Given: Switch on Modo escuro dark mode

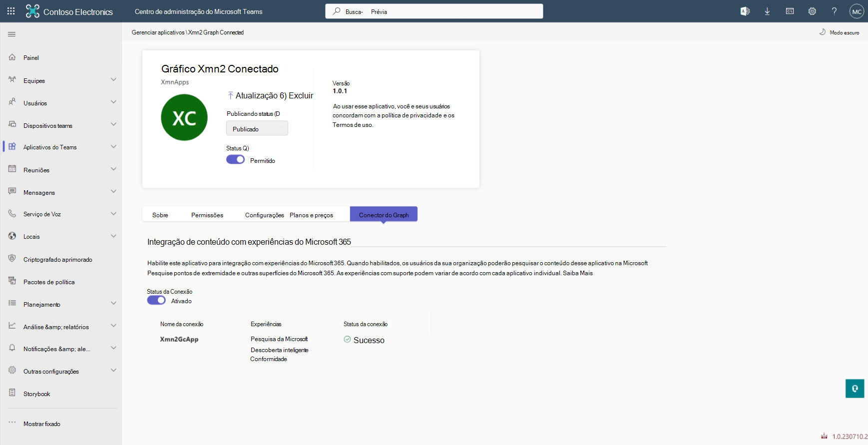Looking at the screenshot, I should pos(839,32).
